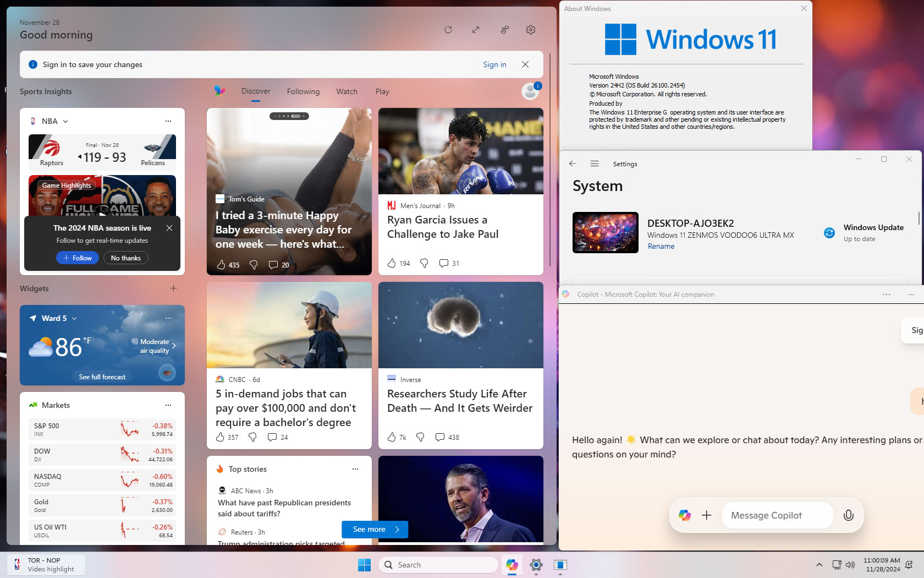
Task: Open the feedback people icon in widgets header
Action: [x=504, y=30]
